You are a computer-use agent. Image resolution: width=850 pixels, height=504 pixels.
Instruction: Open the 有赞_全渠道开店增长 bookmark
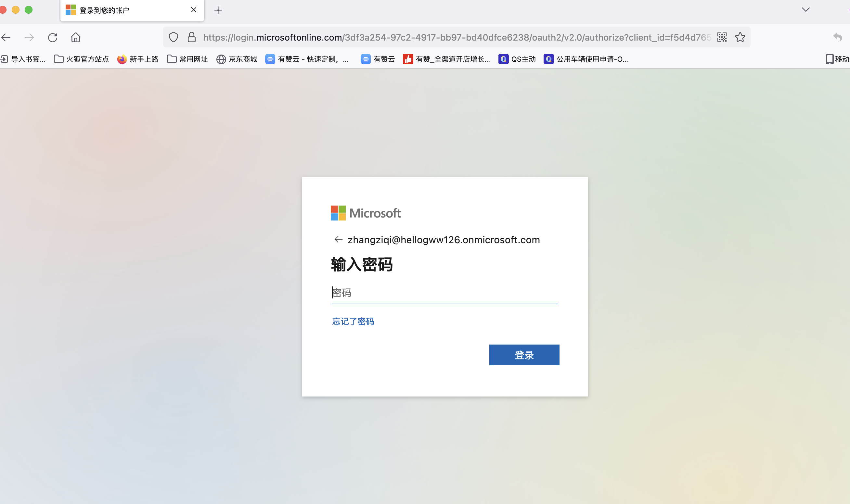tap(447, 59)
